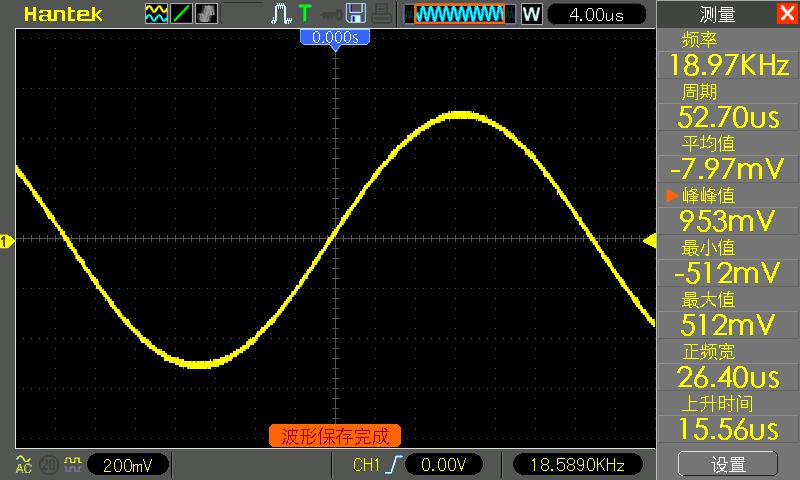This screenshot has height=480, width=800.
Task: Select the 周期 52.70us measurement
Action: coord(728,107)
